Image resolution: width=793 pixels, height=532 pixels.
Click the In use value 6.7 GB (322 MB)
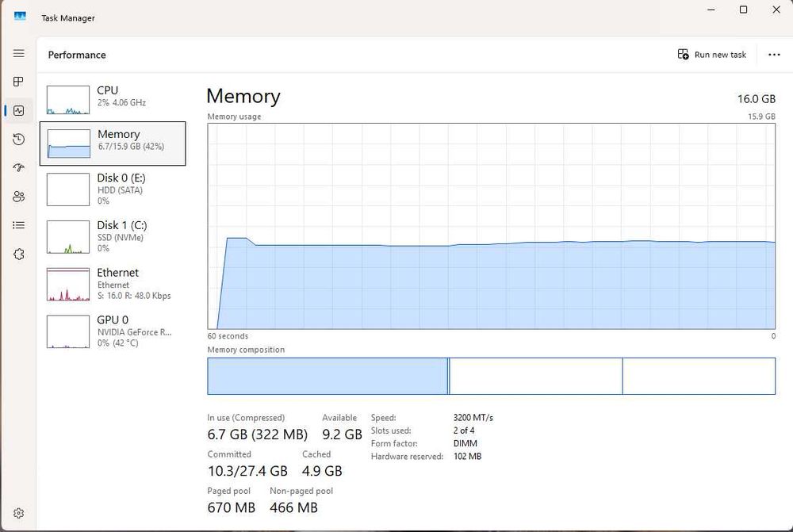click(x=258, y=434)
